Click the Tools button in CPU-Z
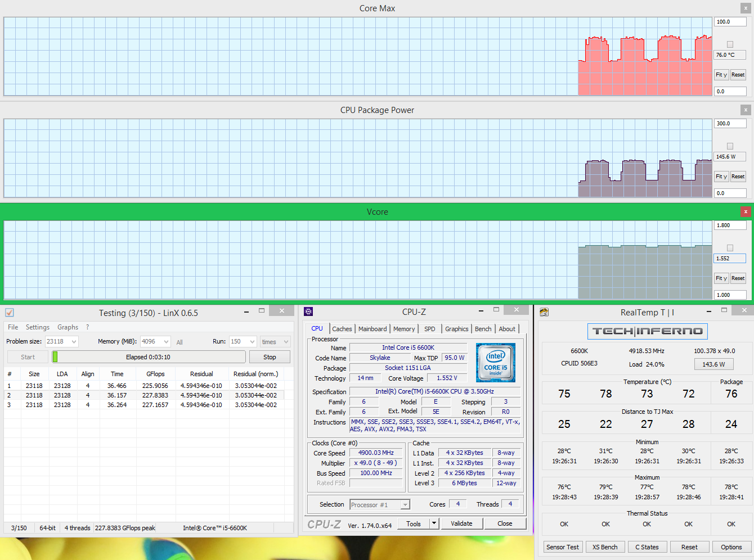 414,523
